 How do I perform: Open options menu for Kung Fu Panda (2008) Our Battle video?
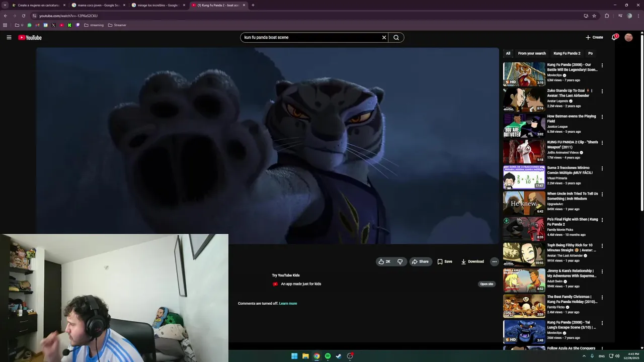point(602,65)
